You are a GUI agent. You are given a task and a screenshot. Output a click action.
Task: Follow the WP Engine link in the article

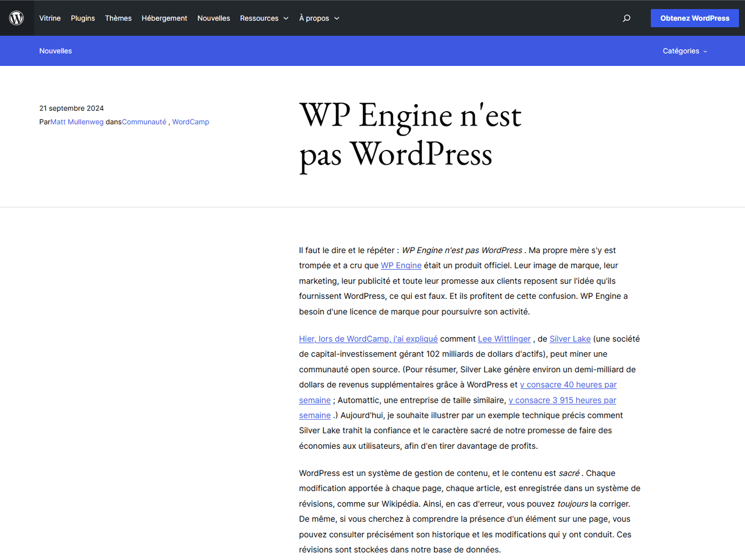401,265
